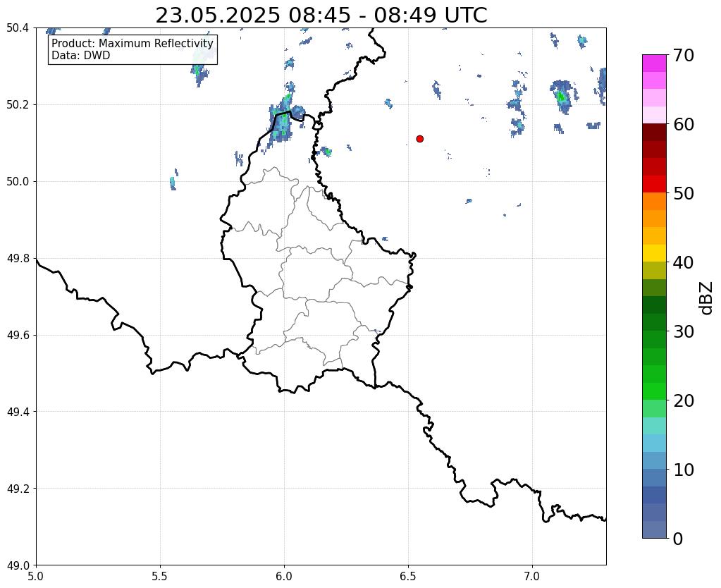Click the red station marker dot
Image resolution: width=721 pixels, height=588 pixels.
click(419, 139)
